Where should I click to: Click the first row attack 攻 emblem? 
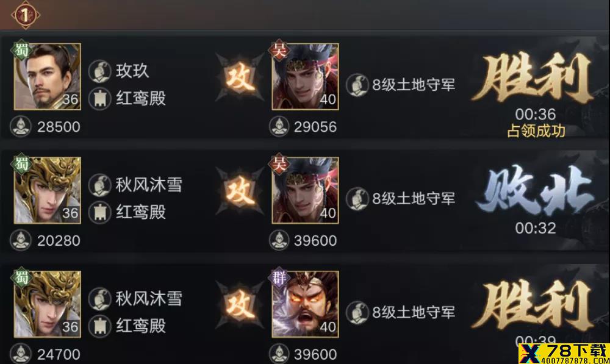(240, 78)
